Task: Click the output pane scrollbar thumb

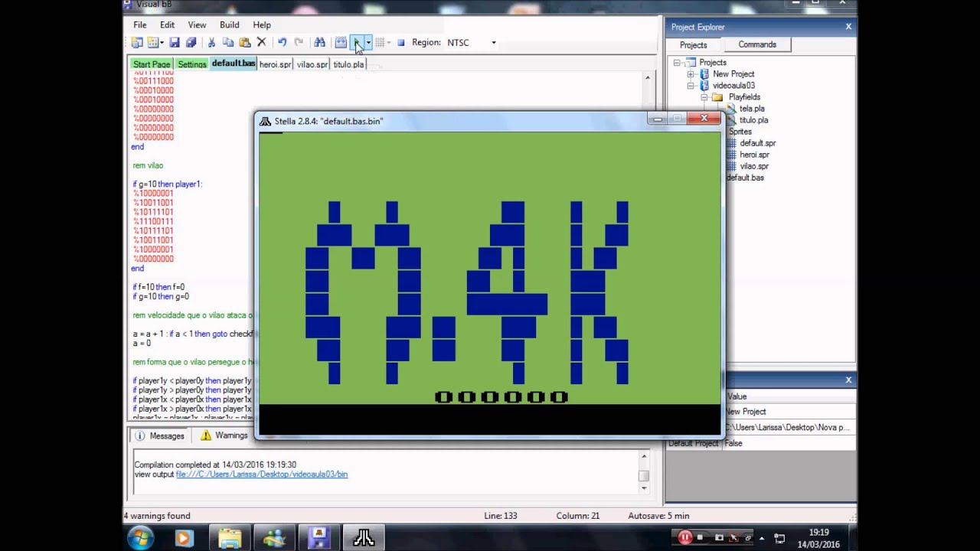Action: pos(644,475)
